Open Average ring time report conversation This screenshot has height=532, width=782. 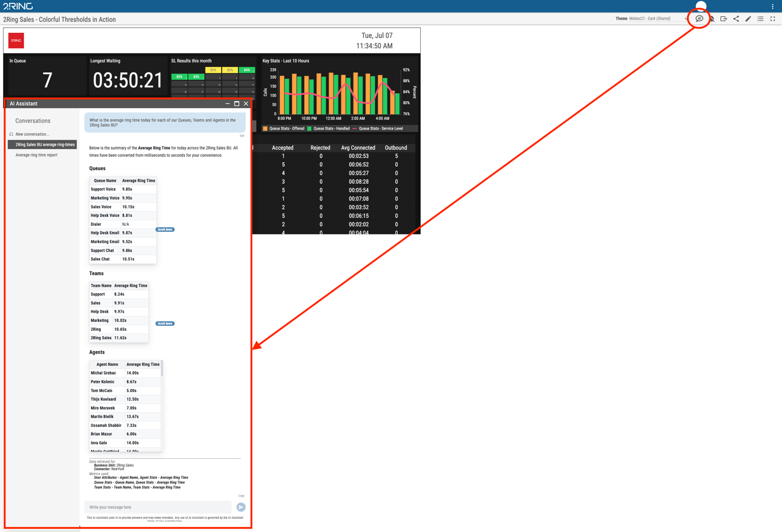[x=36, y=155]
